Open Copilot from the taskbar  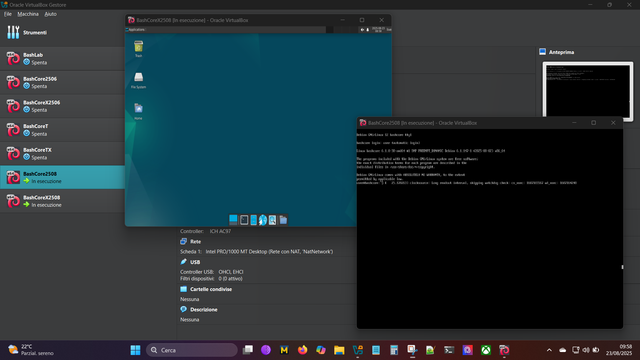[x=321, y=350]
